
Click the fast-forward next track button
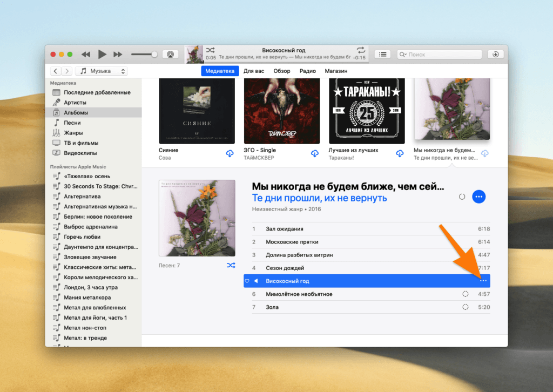coord(118,55)
